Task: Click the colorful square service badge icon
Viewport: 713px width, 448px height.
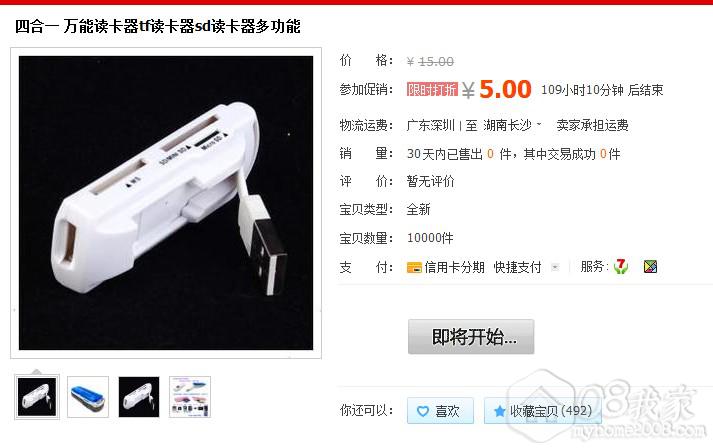Action: click(x=650, y=267)
